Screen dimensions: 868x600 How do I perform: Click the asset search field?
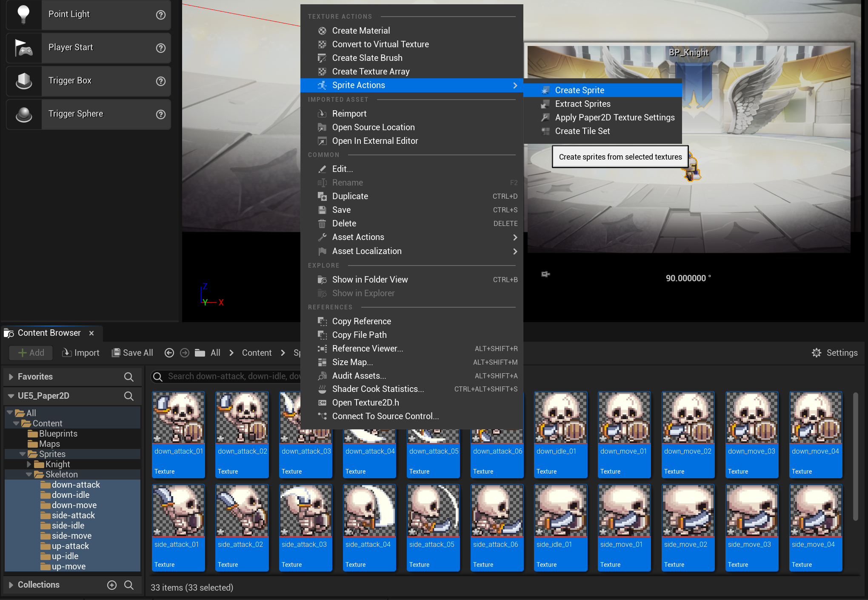pos(226,377)
